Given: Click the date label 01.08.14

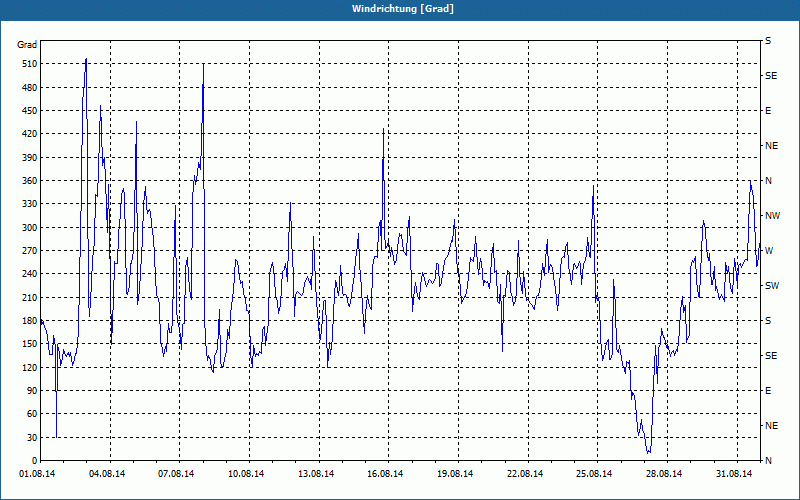Looking at the screenshot, I should coord(37,474).
